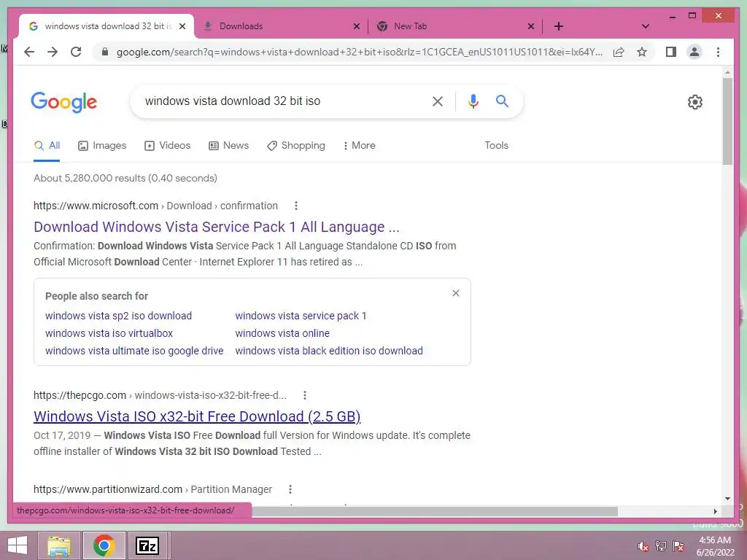Select the All results tab

47,145
